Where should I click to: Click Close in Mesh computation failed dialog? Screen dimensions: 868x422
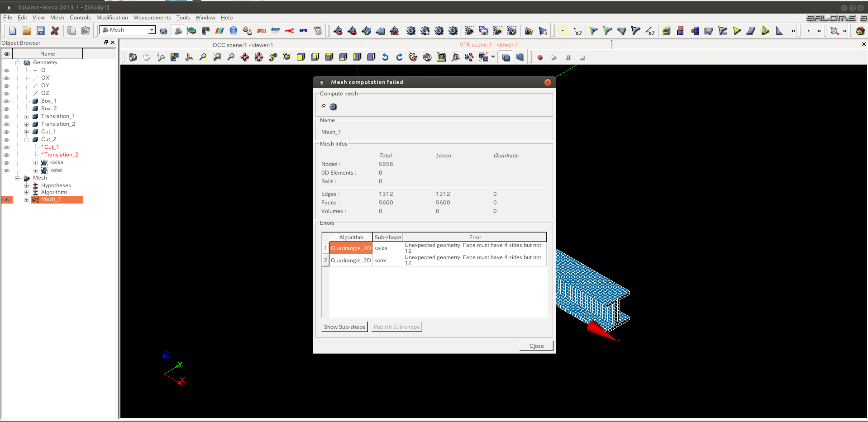537,346
